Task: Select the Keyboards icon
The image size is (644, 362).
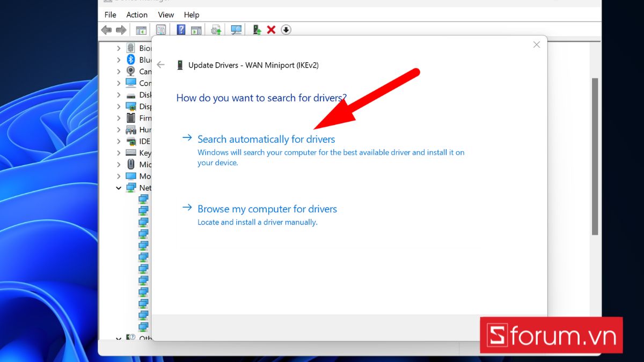Action: (130, 153)
